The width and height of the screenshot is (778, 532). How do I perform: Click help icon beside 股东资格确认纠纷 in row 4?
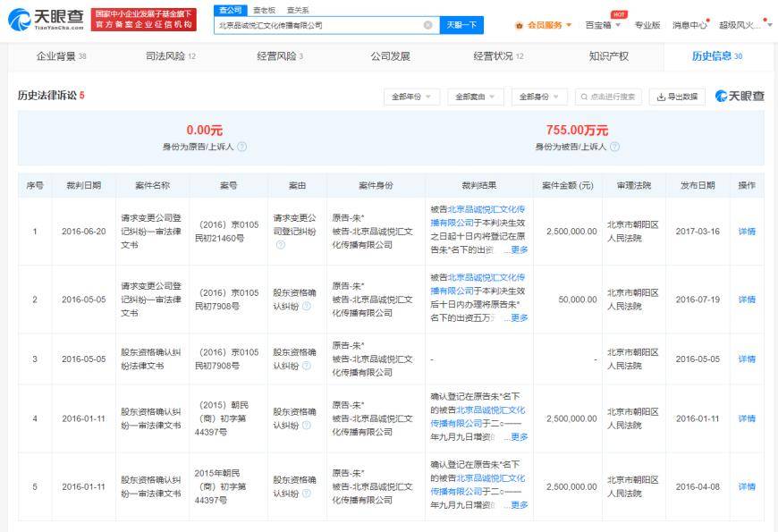(x=307, y=425)
